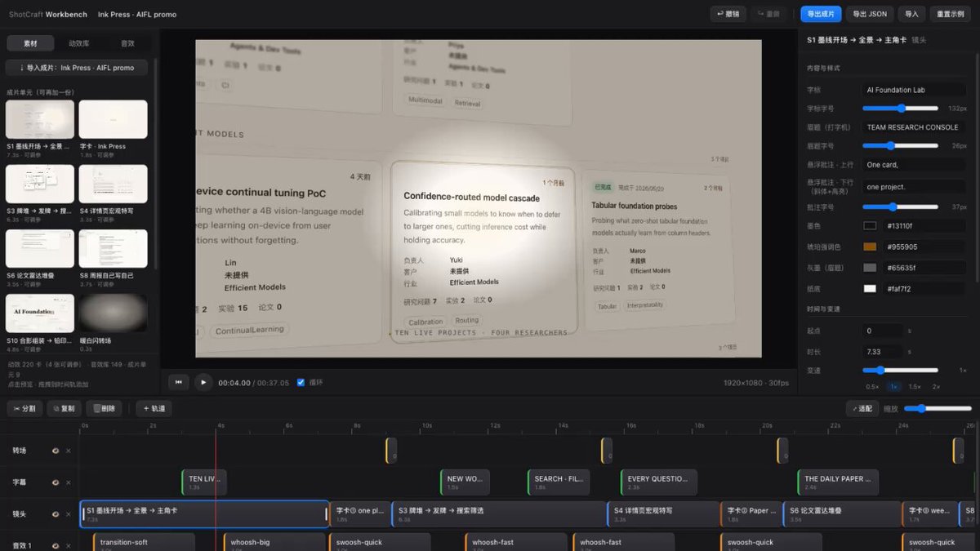Select the S4 详情页宏观特写 timeline clip
The width and height of the screenshot is (980, 551).
[x=664, y=514]
